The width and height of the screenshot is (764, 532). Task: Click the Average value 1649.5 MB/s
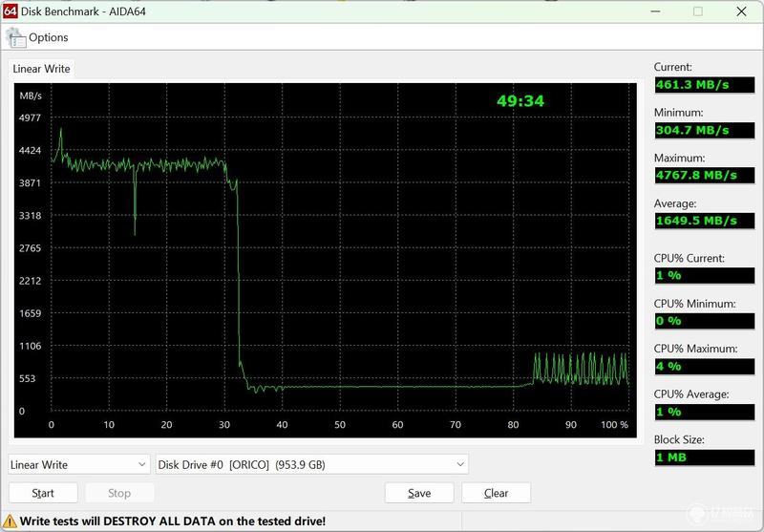point(705,221)
